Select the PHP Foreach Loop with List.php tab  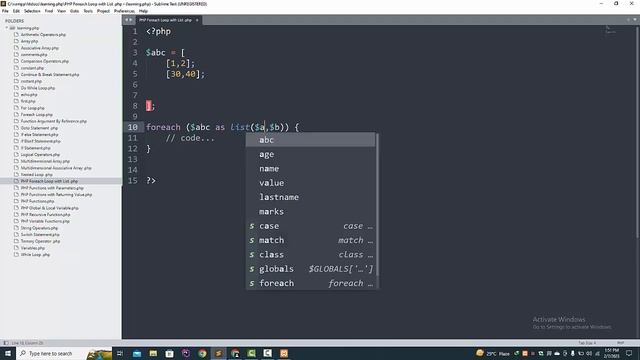165,20
